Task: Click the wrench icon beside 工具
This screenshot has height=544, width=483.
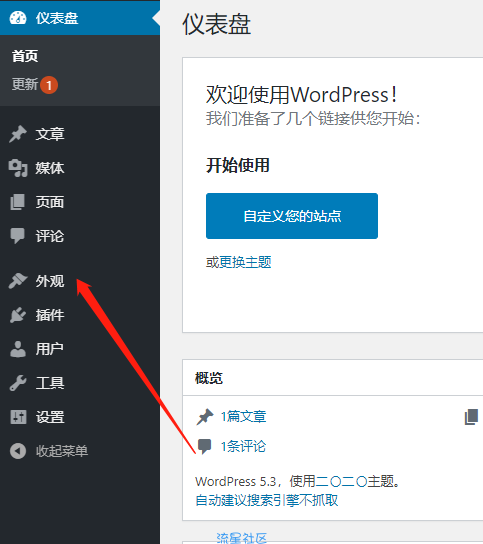Action: coord(18,383)
